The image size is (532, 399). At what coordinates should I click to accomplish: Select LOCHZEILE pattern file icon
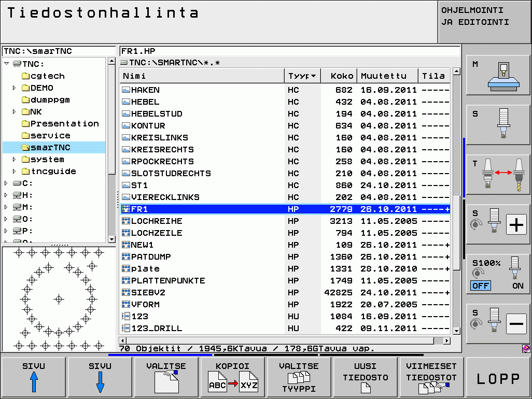pos(126,233)
